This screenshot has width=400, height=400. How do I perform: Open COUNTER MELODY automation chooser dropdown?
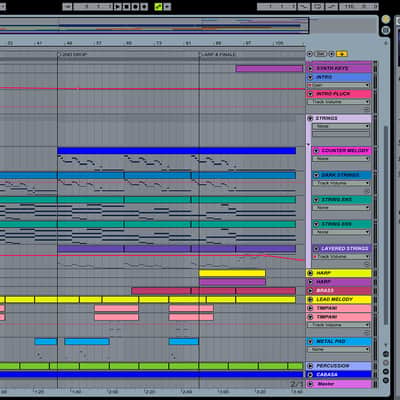[341, 159]
